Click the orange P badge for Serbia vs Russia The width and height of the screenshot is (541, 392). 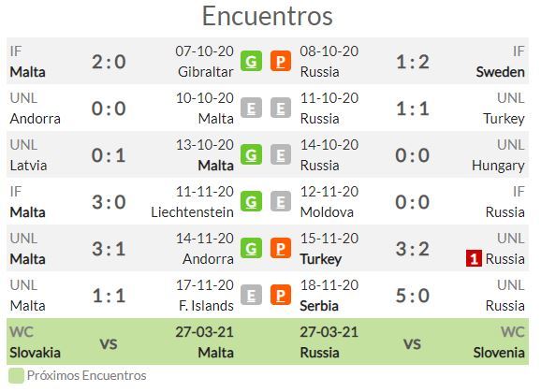tap(281, 295)
